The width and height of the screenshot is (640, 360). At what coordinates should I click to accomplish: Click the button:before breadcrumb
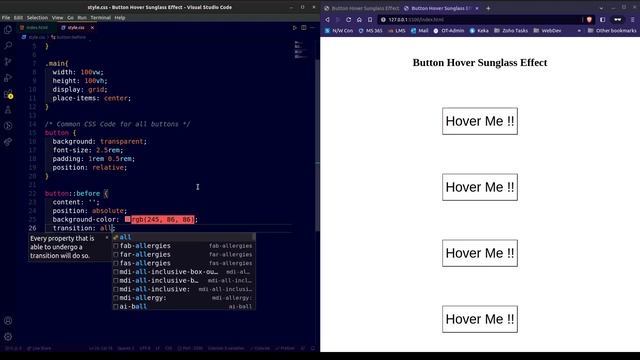point(69,37)
